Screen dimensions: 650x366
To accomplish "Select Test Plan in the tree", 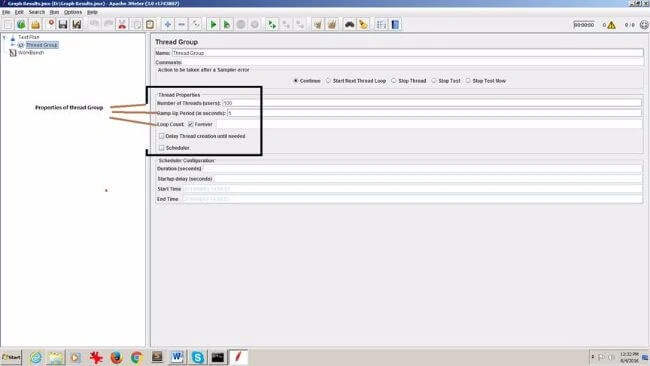I will (29, 37).
